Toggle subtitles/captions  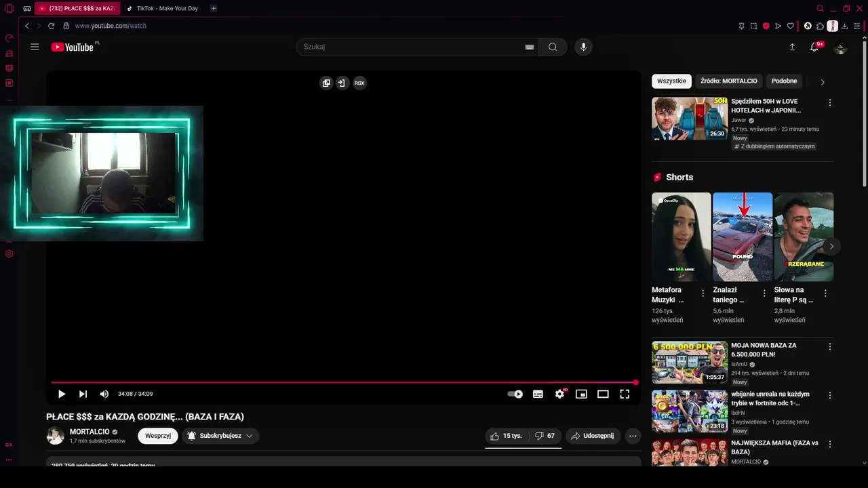538,394
